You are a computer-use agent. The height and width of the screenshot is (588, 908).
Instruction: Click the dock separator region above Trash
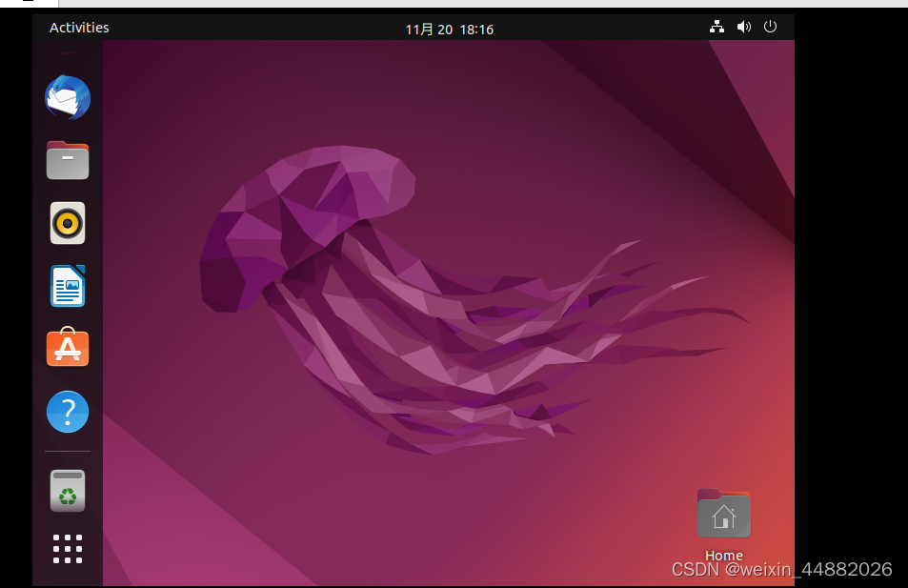pos(67,450)
